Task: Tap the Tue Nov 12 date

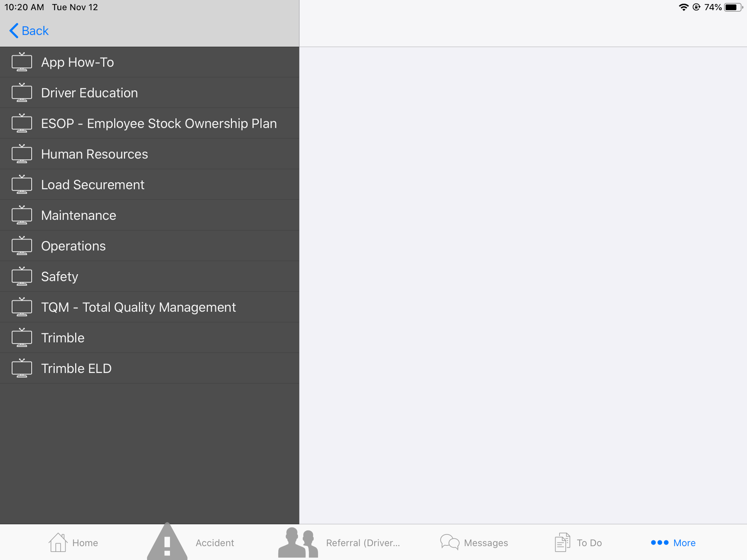Action: (x=75, y=7)
